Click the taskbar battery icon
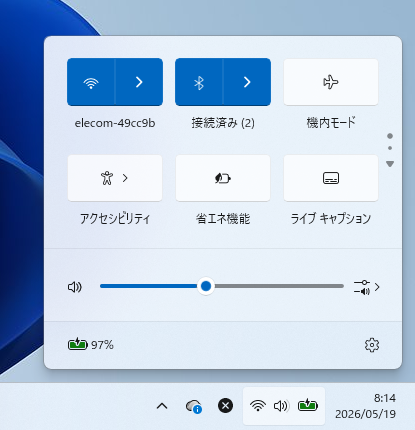415x430 pixels. click(308, 405)
